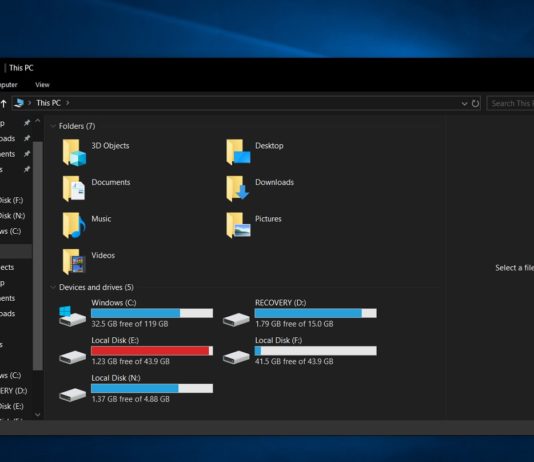Click the pin icon beside the 'oads' item
The height and width of the screenshot is (462, 534).
pos(27,138)
